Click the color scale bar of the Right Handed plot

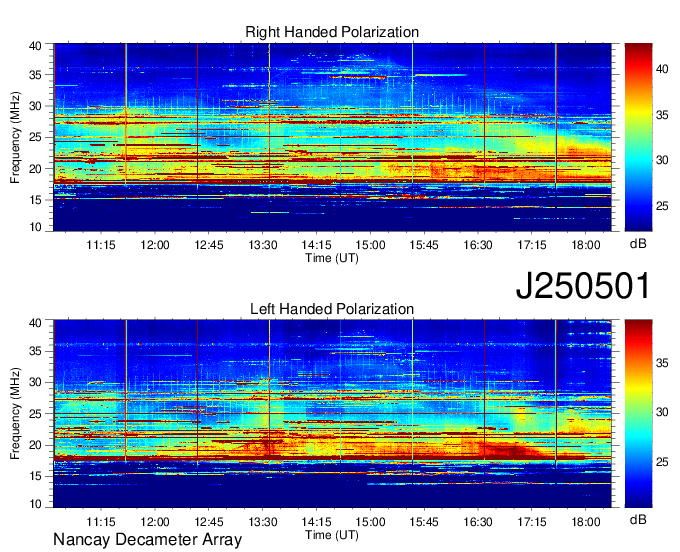coord(638,137)
